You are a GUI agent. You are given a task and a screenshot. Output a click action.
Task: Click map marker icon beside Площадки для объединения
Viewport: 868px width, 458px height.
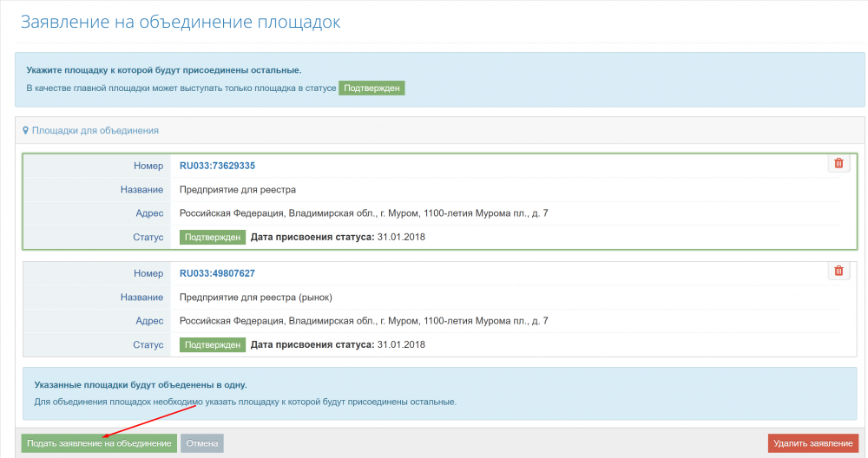click(x=26, y=130)
